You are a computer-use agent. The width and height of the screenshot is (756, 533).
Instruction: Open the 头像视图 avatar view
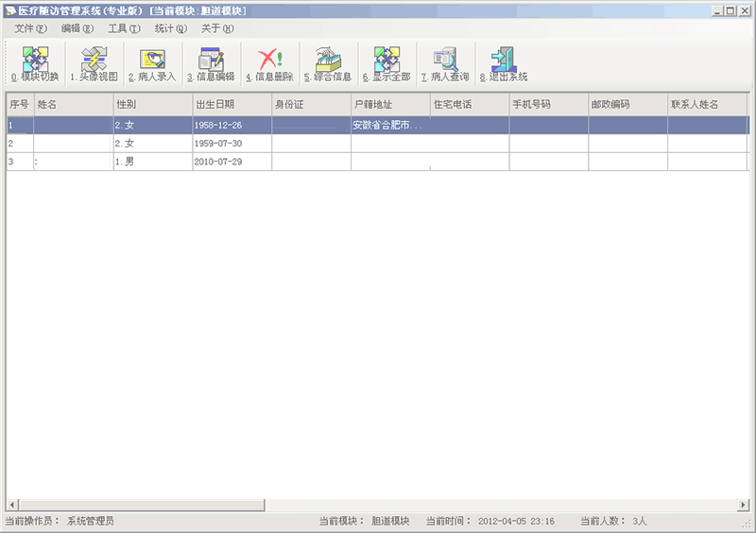pyautogui.click(x=94, y=63)
